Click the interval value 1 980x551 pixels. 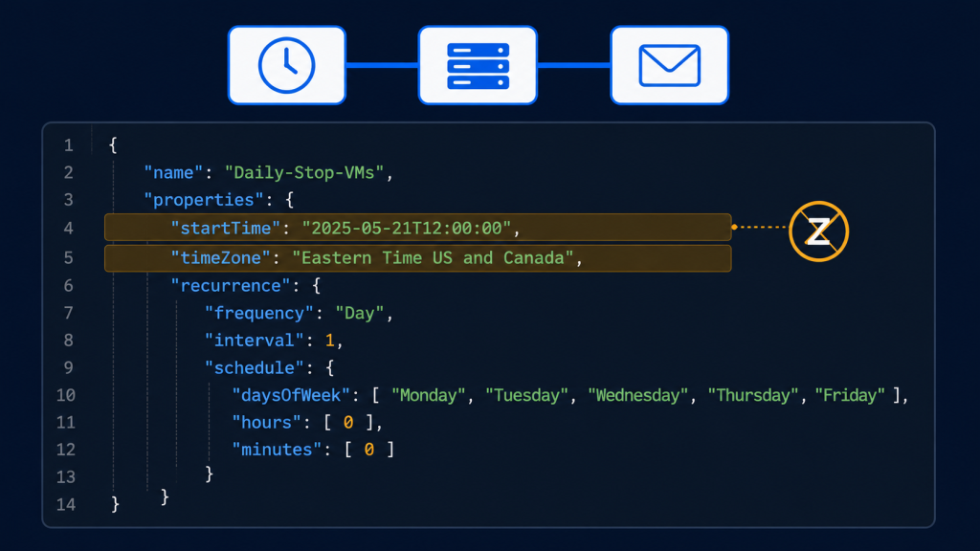pyautogui.click(x=329, y=341)
